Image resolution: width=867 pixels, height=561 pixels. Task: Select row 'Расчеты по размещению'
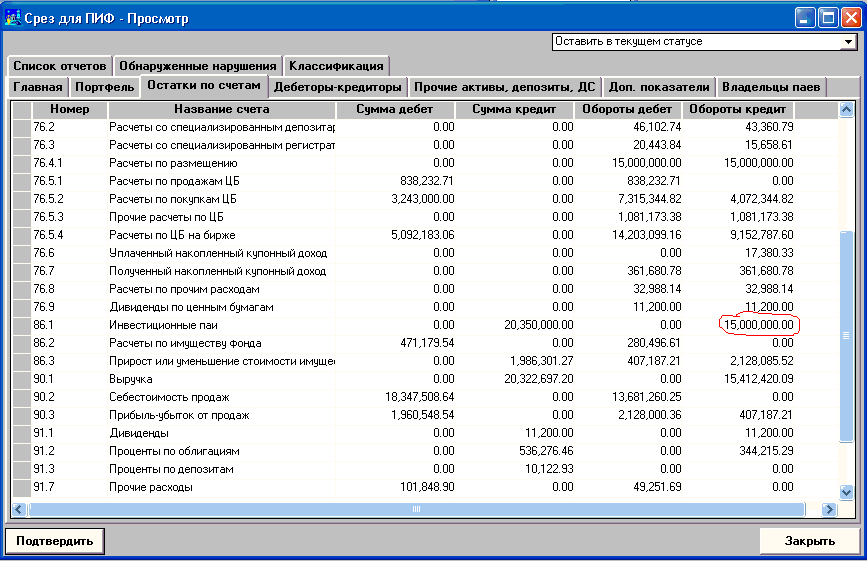click(425, 163)
